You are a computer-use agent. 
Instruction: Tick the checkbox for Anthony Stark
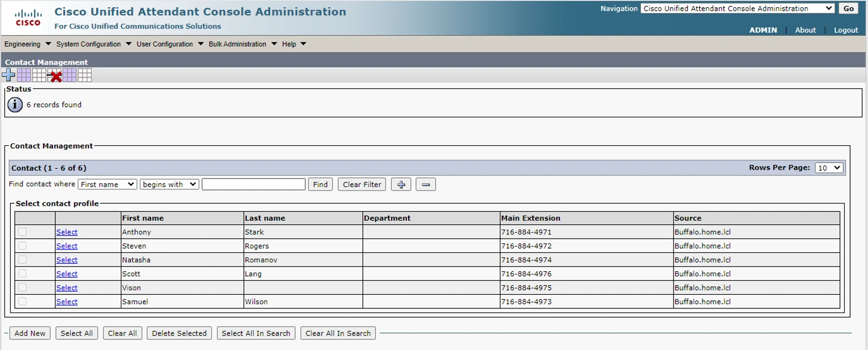(22, 232)
